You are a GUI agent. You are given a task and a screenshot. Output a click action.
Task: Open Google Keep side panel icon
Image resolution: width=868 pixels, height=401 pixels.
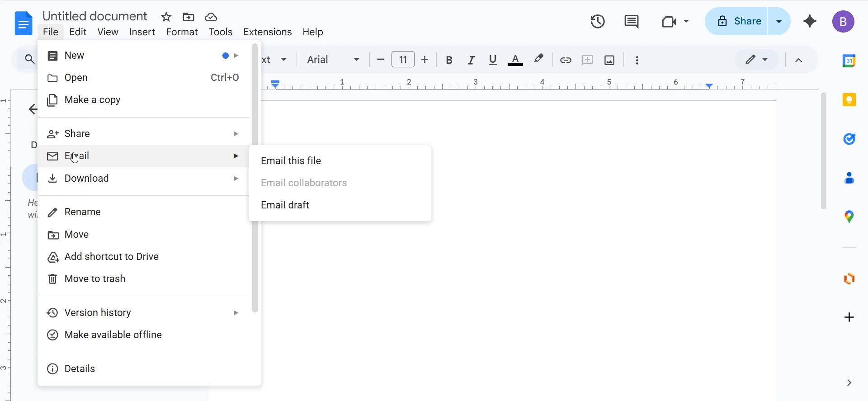coord(849,100)
